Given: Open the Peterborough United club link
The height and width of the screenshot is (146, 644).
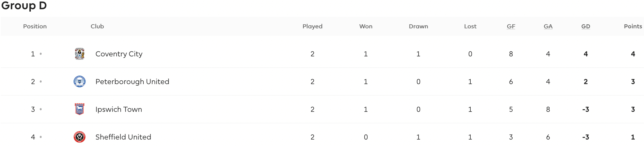Looking at the screenshot, I should point(132,82).
